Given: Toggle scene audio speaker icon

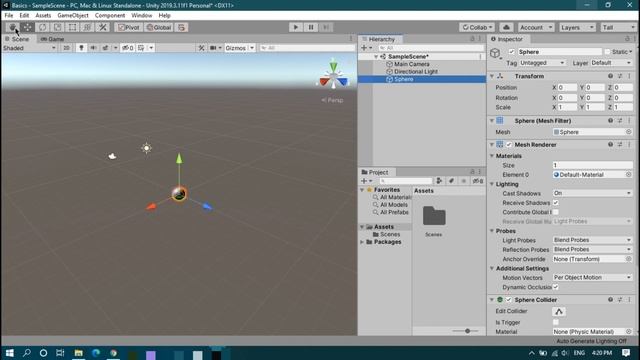Looking at the screenshot, I should click(93, 48).
